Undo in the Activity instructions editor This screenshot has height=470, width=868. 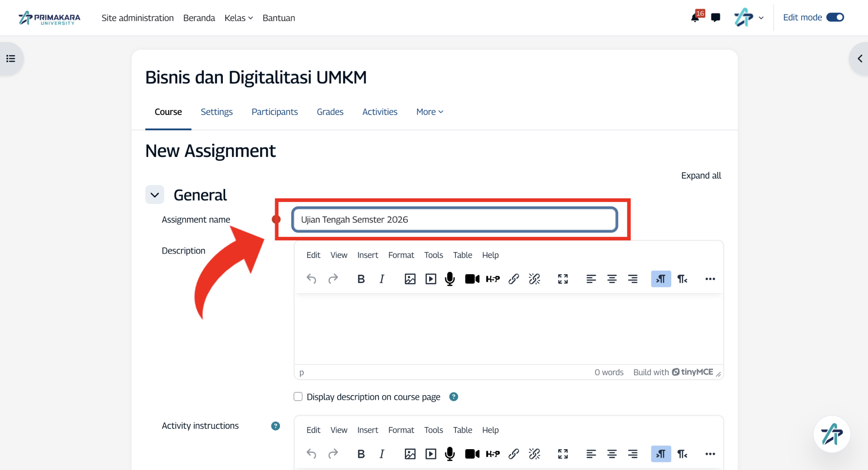coord(311,454)
